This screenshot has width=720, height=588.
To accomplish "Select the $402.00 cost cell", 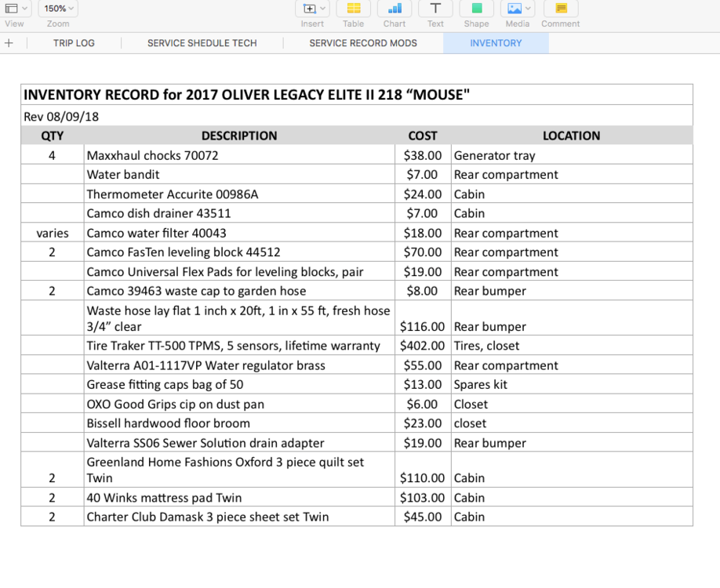I will tap(423, 346).
